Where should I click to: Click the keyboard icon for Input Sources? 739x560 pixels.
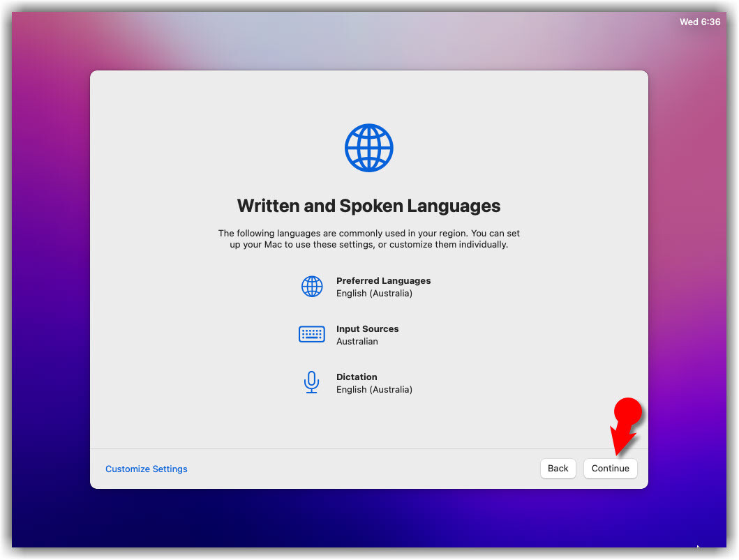312,335
